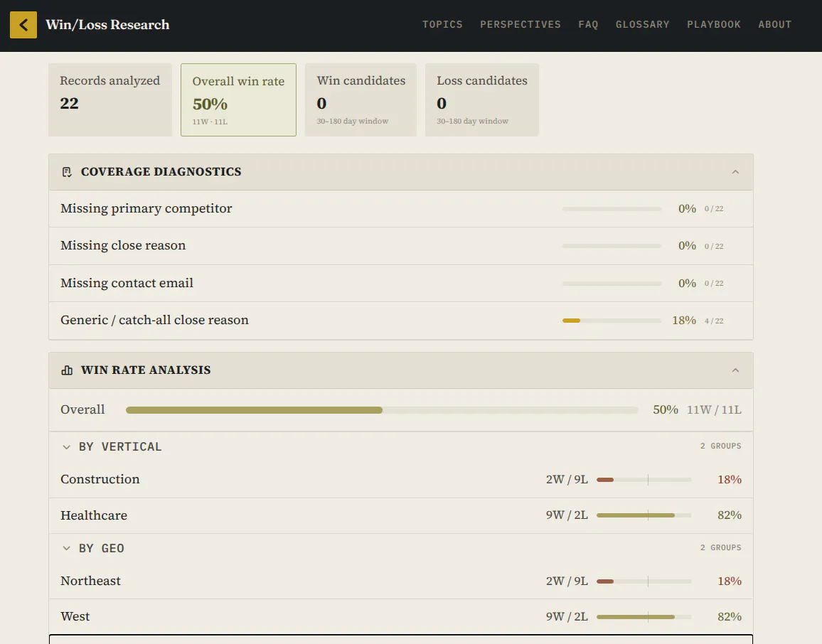The image size is (822, 644).
Task: Click the Missing close reason empty progress bar
Action: pyautogui.click(x=612, y=246)
